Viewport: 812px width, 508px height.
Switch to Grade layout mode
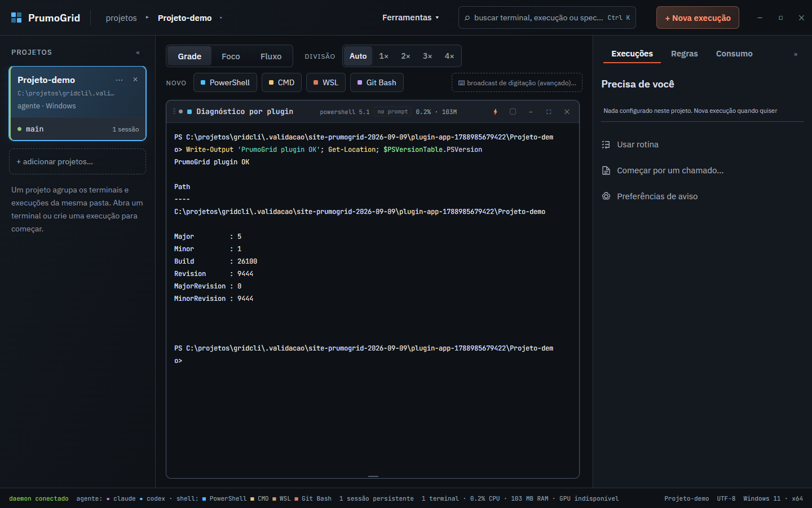click(189, 56)
